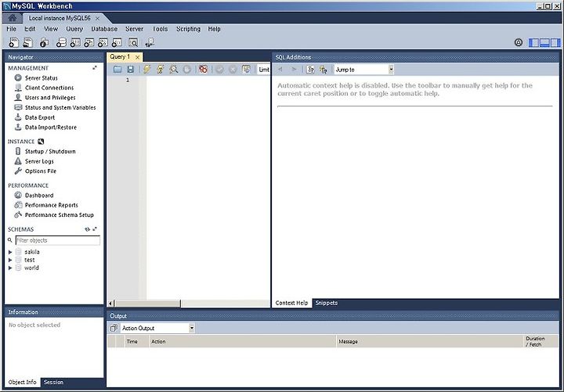
Task: Open the Query menu
Action: [74, 29]
